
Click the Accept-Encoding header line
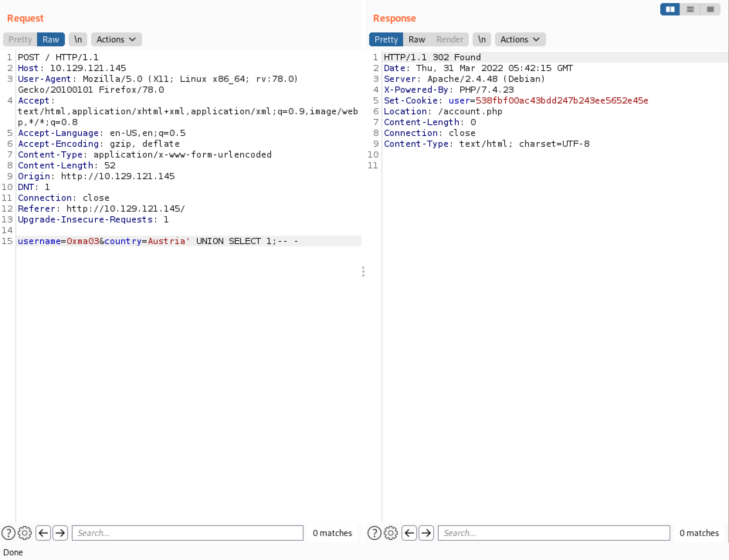pyautogui.click(x=98, y=144)
